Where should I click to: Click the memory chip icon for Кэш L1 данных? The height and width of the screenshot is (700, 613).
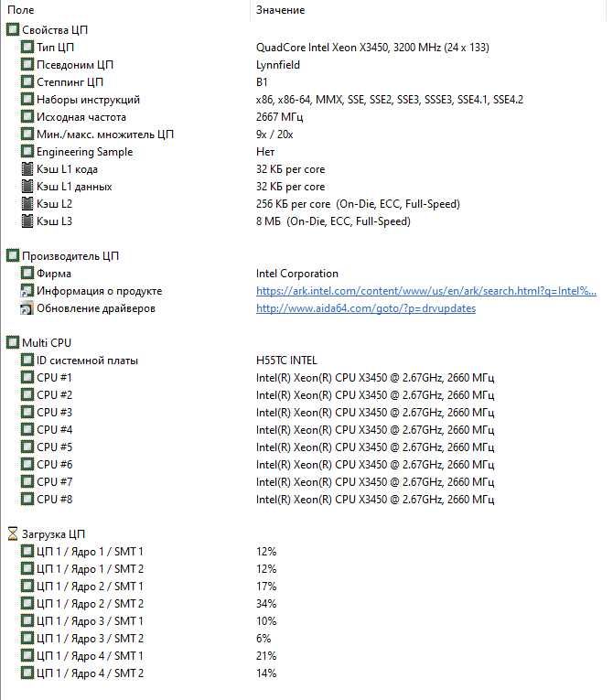(27, 187)
